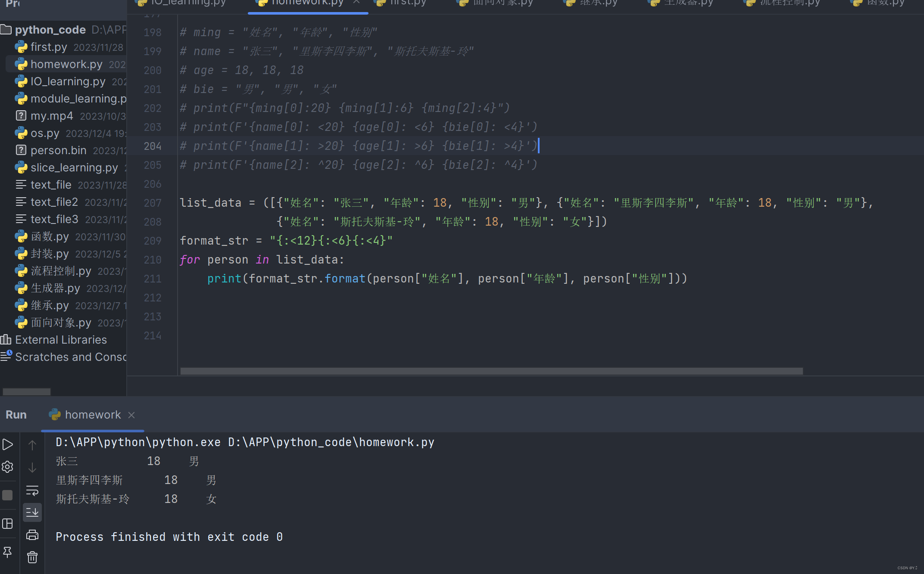This screenshot has height=574, width=924.
Task: Click console output row '斯托夫斯基-玲'
Action: 136,499
